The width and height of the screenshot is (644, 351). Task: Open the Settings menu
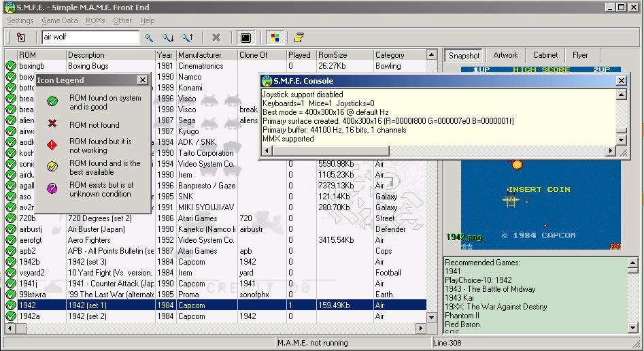coord(20,20)
